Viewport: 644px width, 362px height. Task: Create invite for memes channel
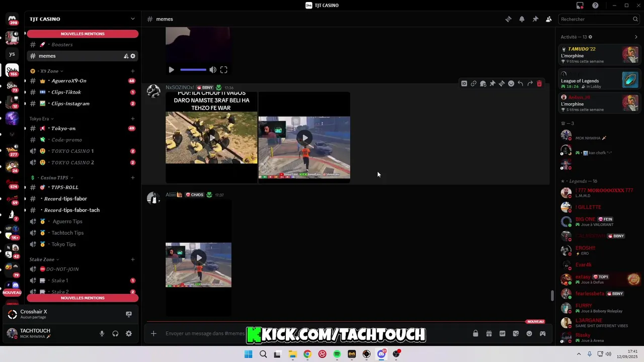pyautogui.click(x=126, y=56)
